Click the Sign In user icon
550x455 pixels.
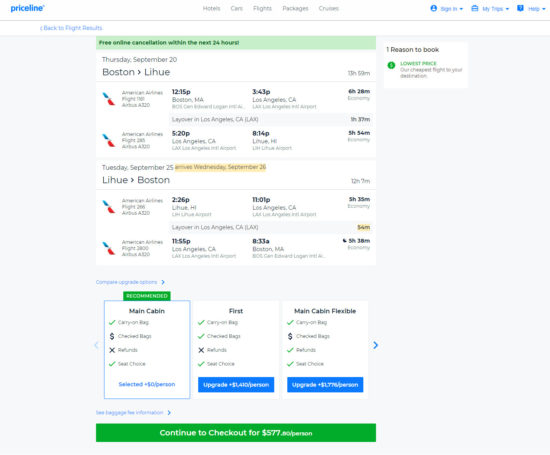434,8
